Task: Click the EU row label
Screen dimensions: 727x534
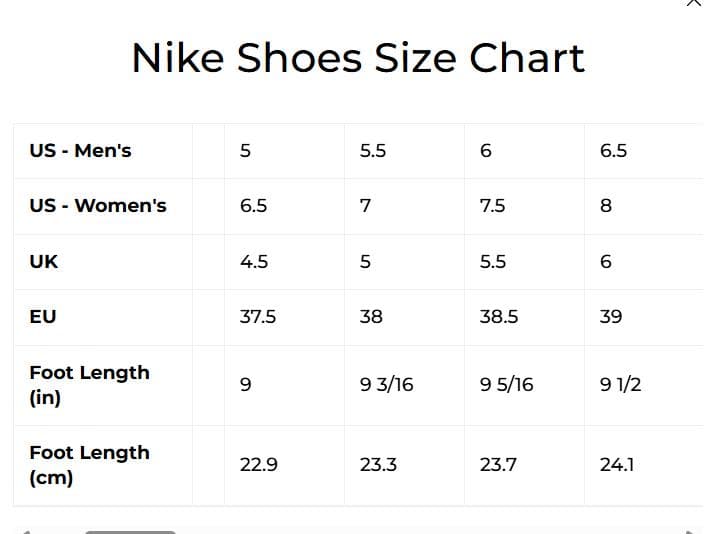Action: [43, 317]
